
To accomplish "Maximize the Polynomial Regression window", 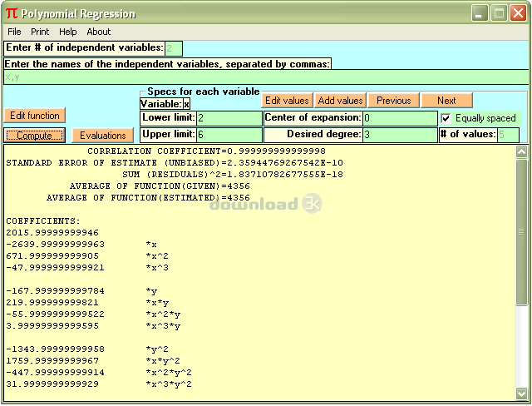I will [499, 13].
